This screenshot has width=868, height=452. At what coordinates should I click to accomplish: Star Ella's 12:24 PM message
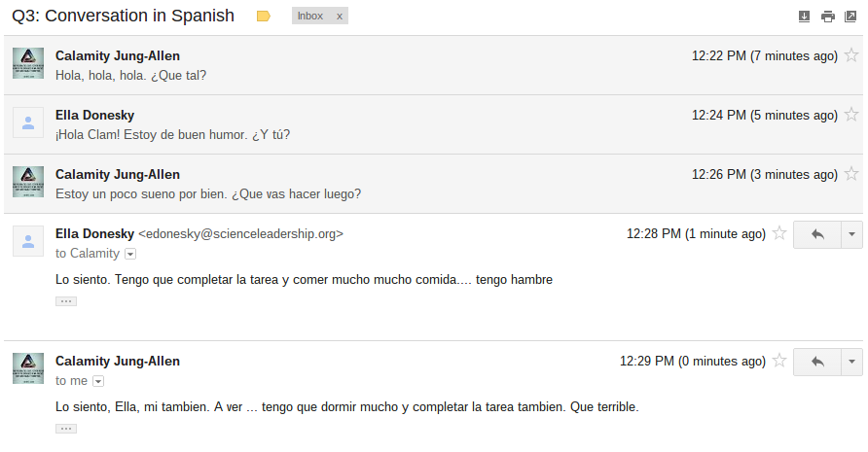tap(851, 115)
